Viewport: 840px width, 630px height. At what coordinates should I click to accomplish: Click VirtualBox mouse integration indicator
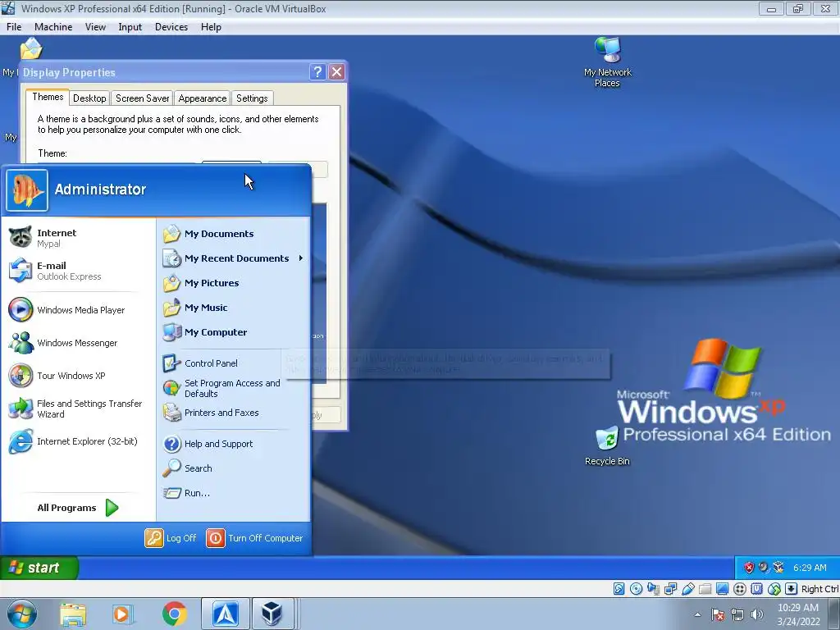pos(774,589)
